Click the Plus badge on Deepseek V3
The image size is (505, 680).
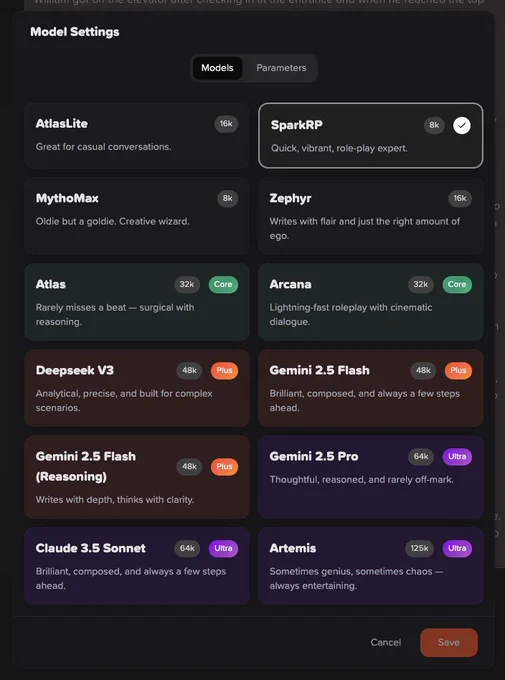(224, 371)
